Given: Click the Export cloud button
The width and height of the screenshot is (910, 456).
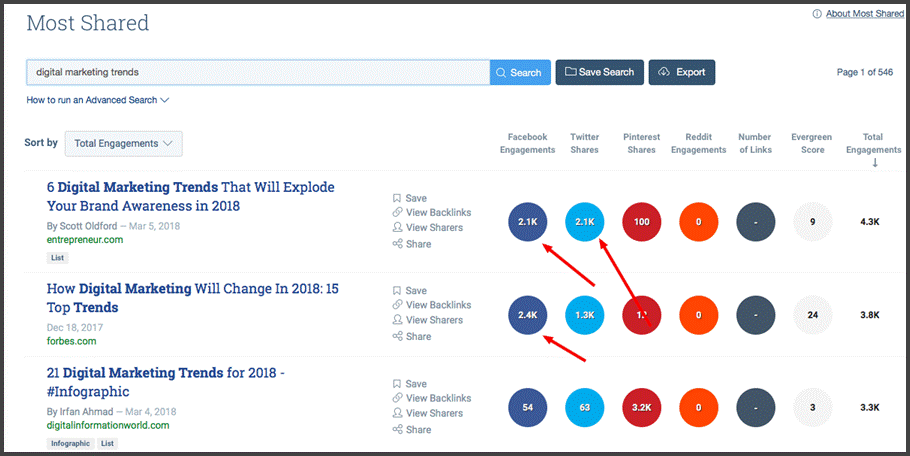Looking at the screenshot, I should pyautogui.click(x=682, y=72).
